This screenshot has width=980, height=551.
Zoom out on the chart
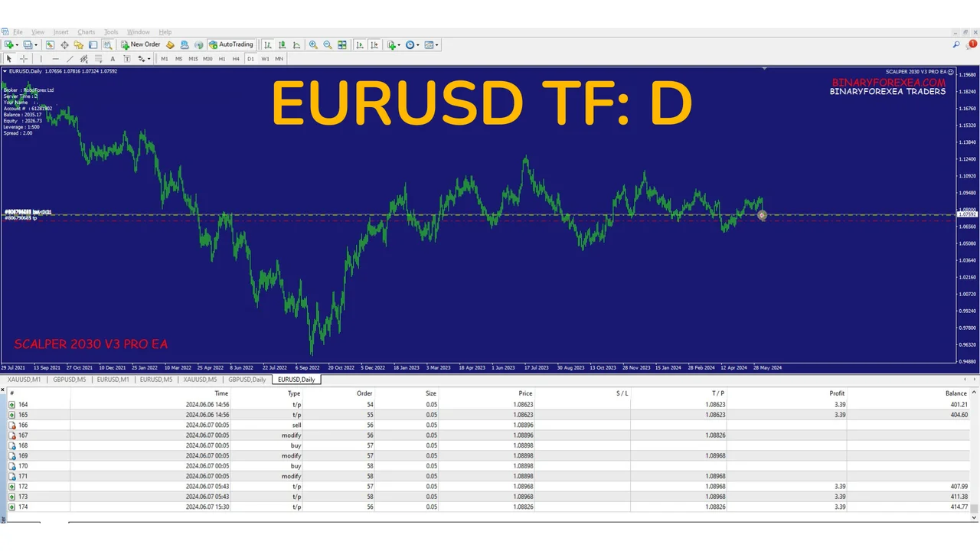click(328, 45)
